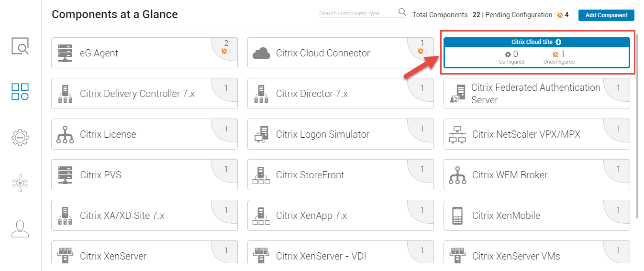644x271 pixels.
Task: Click the Citrix Delivery Controller 7.x icon
Action: [x=65, y=94]
